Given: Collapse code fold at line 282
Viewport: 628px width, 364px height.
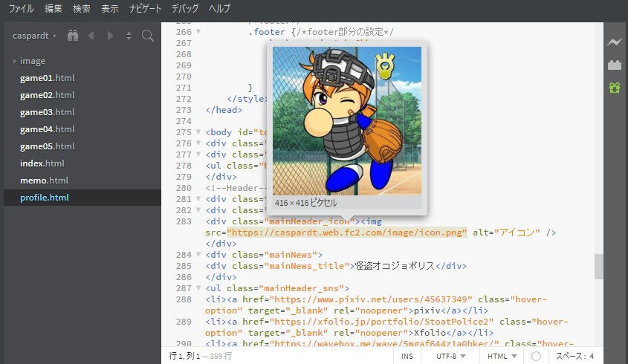Looking at the screenshot, I should pyautogui.click(x=198, y=209).
